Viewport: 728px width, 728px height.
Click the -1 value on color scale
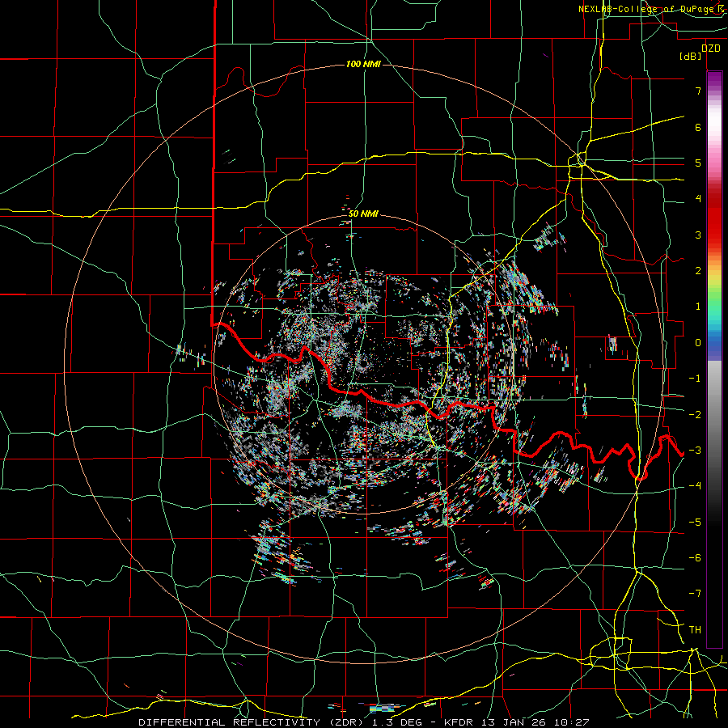(x=695, y=379)
